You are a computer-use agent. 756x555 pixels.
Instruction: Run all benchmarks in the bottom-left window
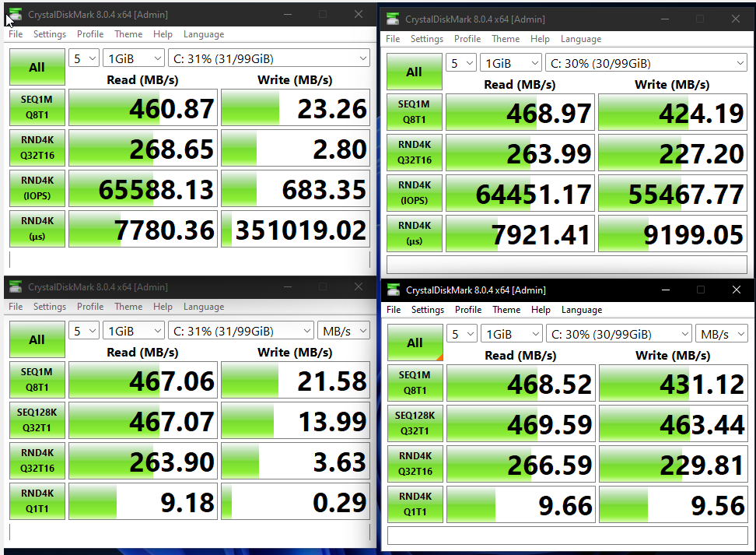click(37, 339)
